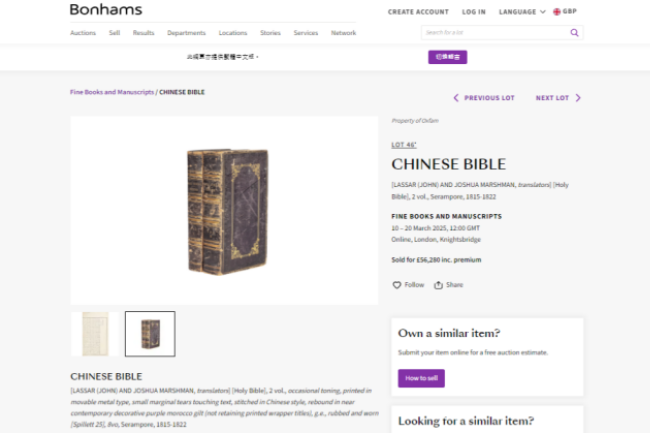Screen dimensions: 650x433
Task: Click the purple language switch banner button
Action: pos(448,57)
